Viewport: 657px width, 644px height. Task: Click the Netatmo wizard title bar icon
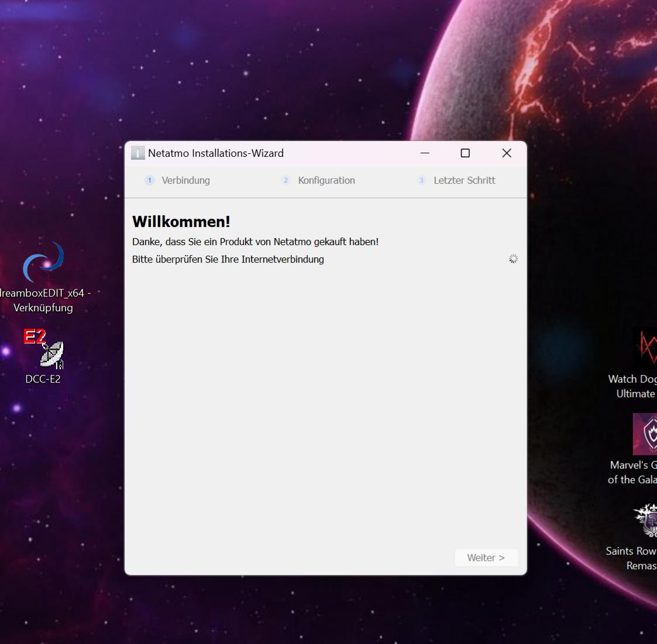[x=138, y=153]
